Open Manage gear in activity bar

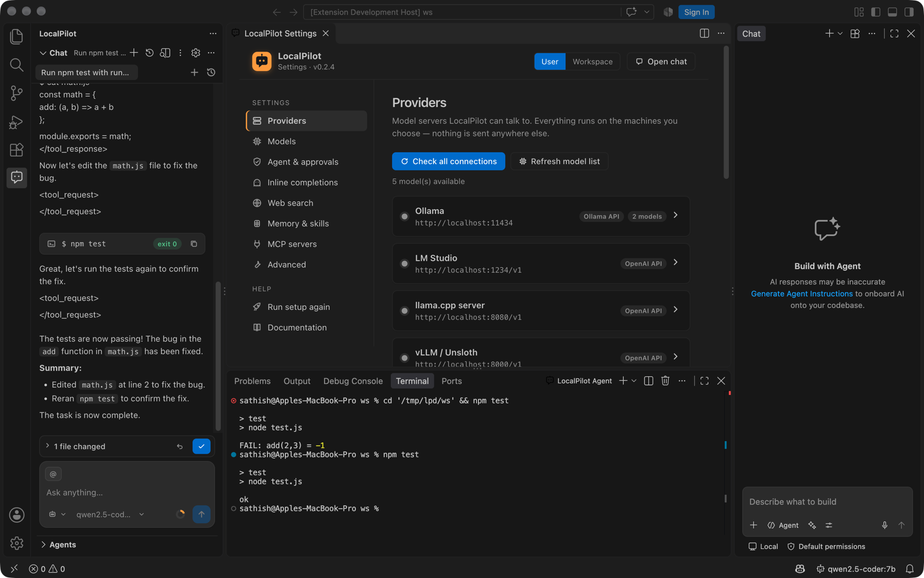(x=17, y=543)
